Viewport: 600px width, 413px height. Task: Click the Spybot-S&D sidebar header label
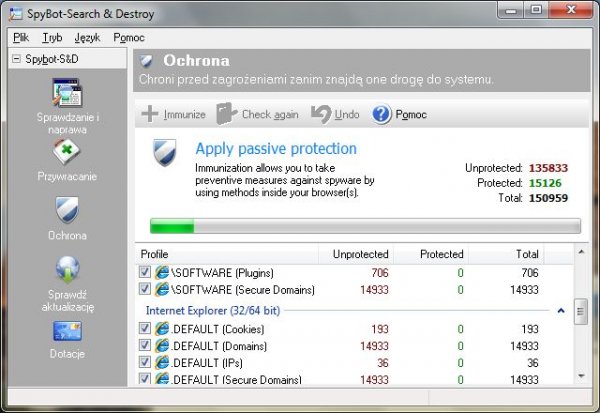pos(52,59)
